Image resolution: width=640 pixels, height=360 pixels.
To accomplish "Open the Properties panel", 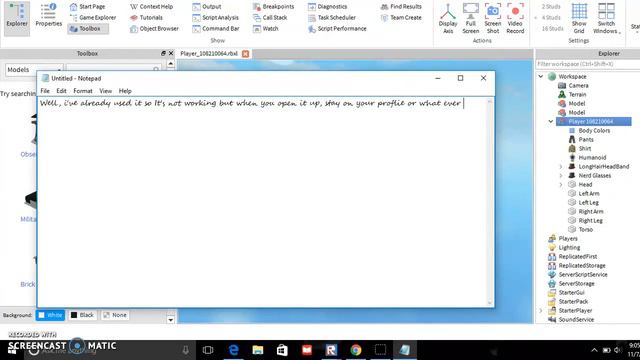I will pyautogui.click(x=49, y=16).
